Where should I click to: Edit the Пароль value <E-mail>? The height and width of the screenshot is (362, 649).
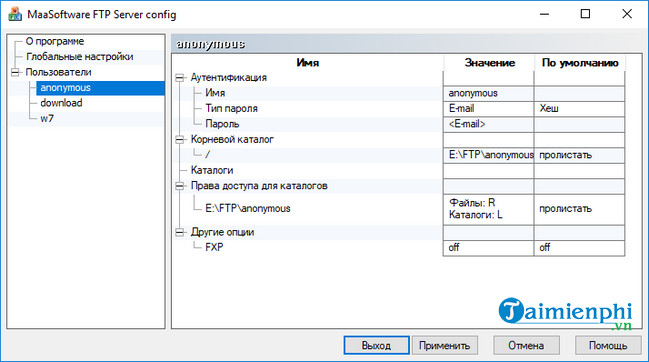coord(488,124)
